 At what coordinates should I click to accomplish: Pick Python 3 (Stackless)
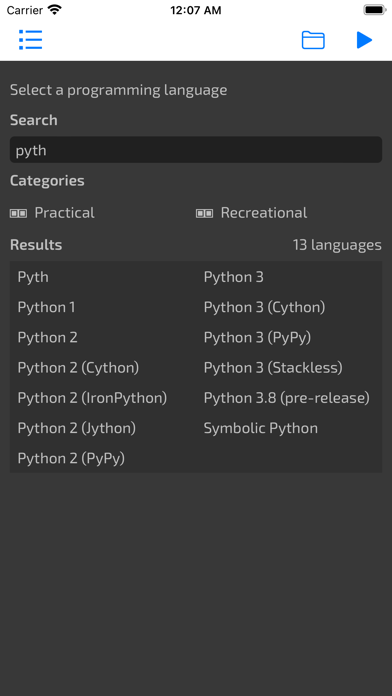click(273, 368)
